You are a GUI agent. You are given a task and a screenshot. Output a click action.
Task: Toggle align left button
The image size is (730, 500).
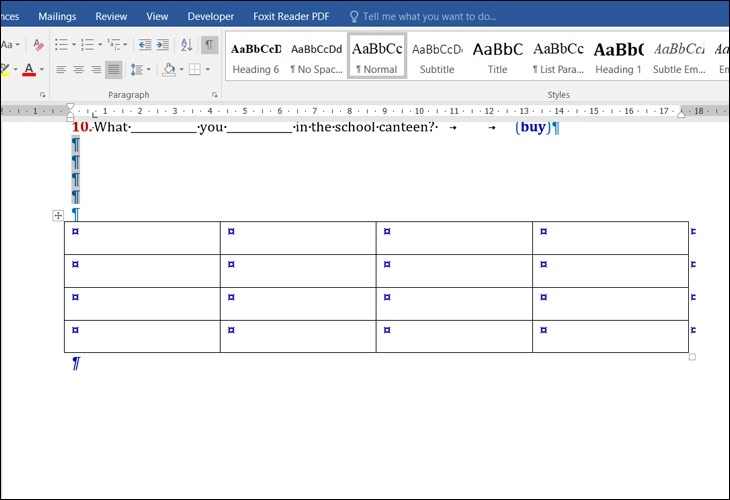pos(61,70)
